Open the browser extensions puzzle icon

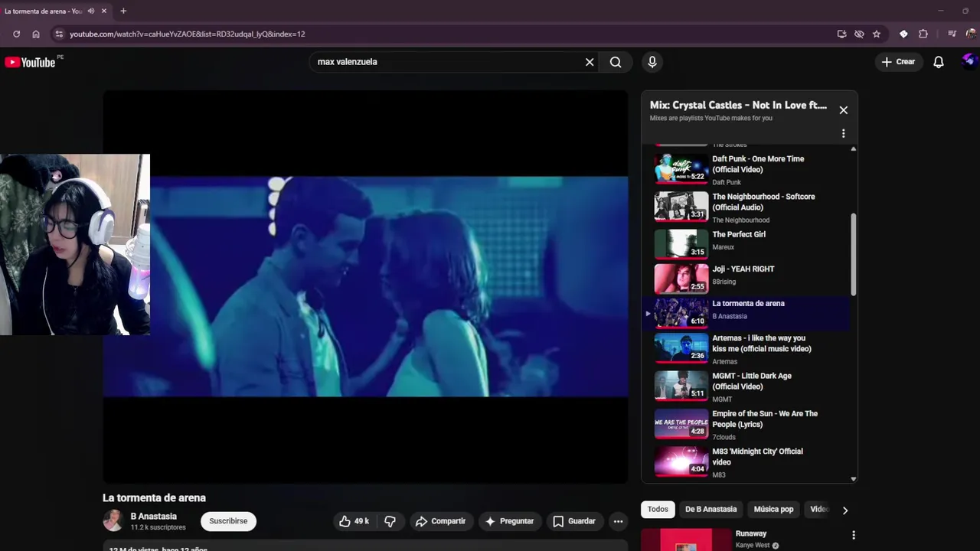tap(923, 34)
